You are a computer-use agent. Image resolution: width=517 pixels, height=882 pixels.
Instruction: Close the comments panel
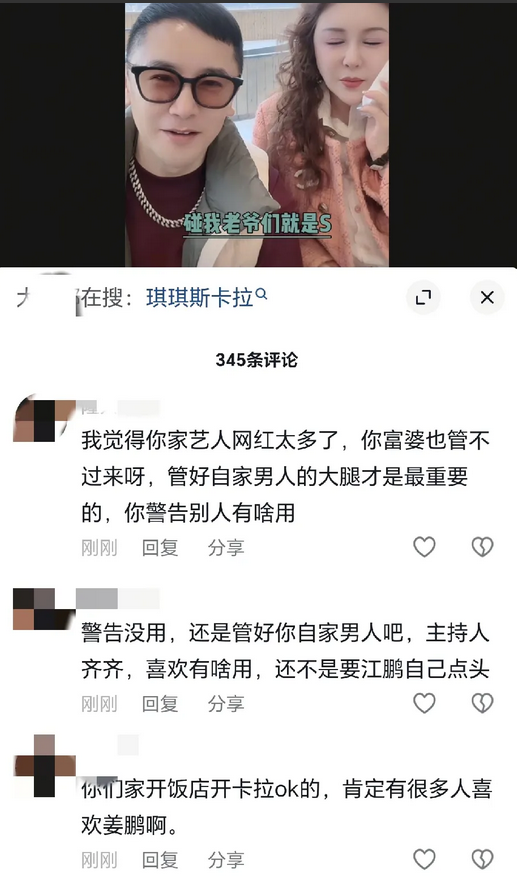tap(487, 298)
